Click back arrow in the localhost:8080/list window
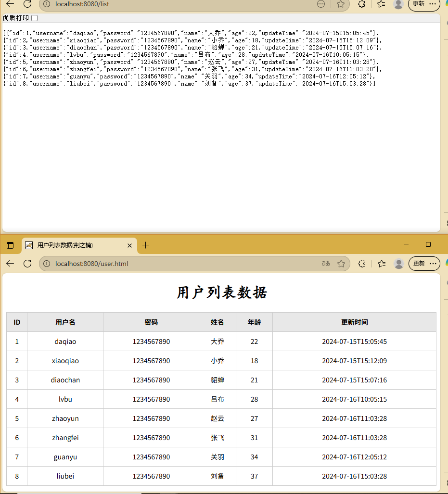This screenshot has width=448, height=494. pos(10,4)
